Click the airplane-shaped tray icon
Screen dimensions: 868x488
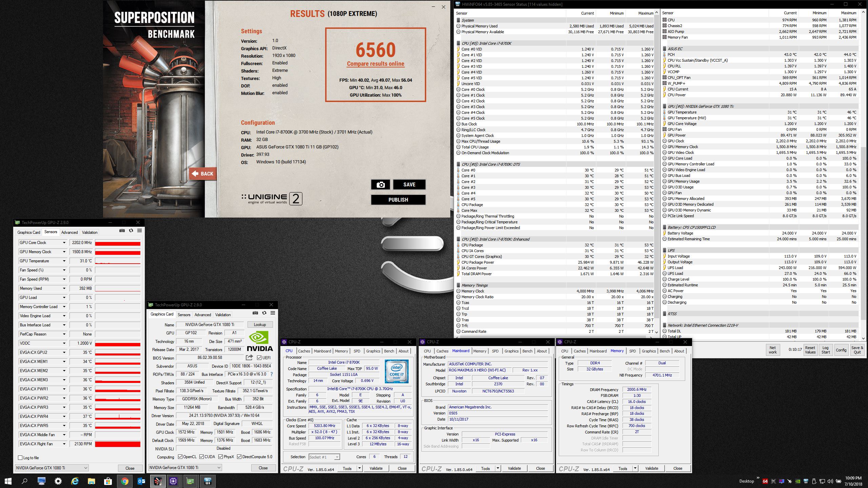tap(789, 481)
